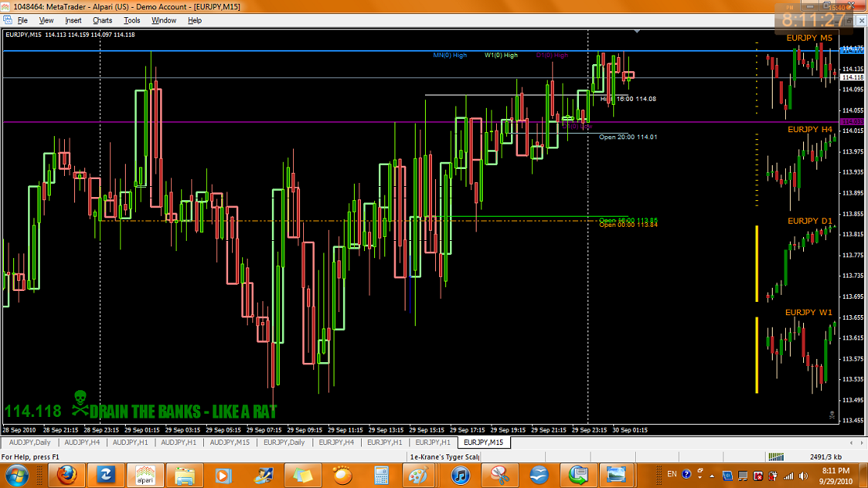
Task: Click the D1(0) High level label
Action: pos(552,56)
